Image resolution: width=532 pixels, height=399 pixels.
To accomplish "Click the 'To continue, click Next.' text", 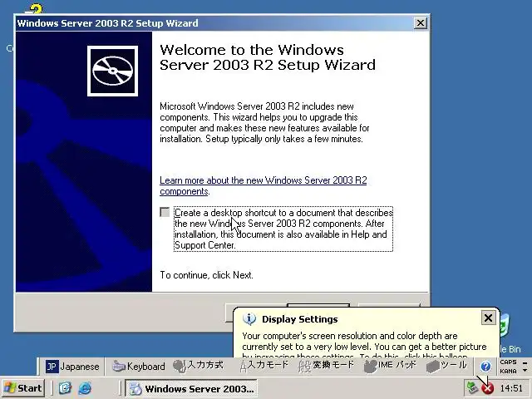I will (206, 275).
